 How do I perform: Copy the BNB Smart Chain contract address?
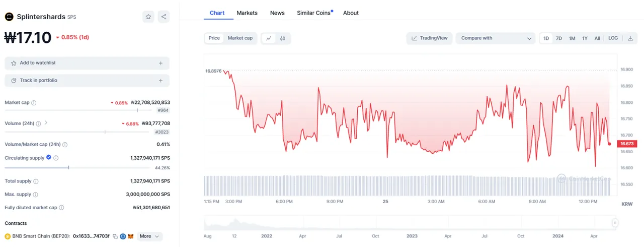point(115,236)
